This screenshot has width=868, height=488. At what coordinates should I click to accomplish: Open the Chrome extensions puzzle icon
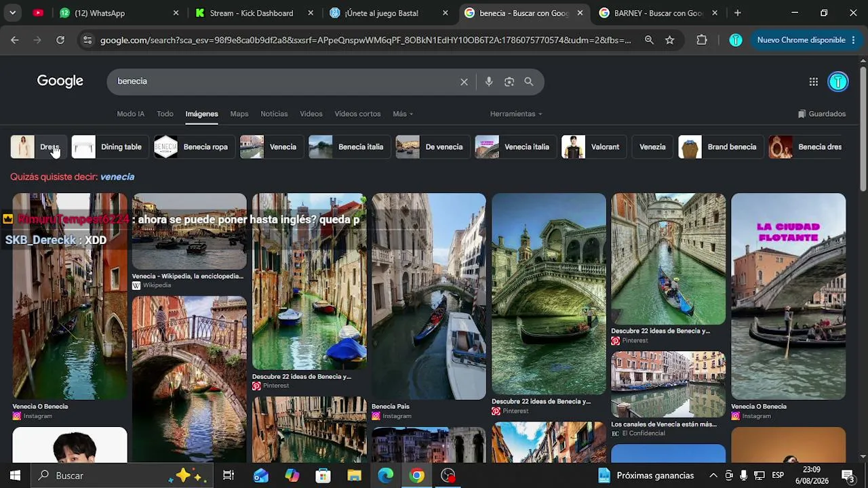point(702,40)
